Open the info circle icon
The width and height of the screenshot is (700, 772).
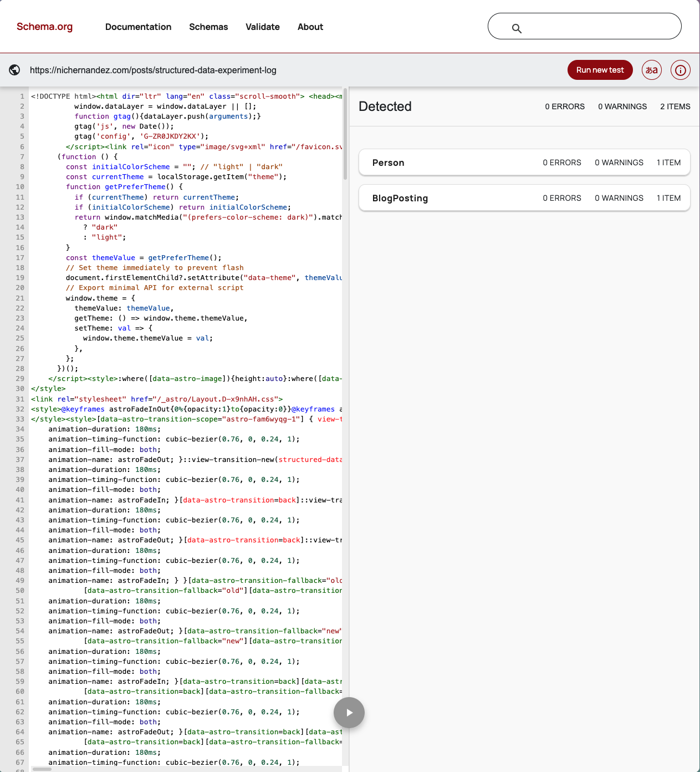[x=681, y=70]
